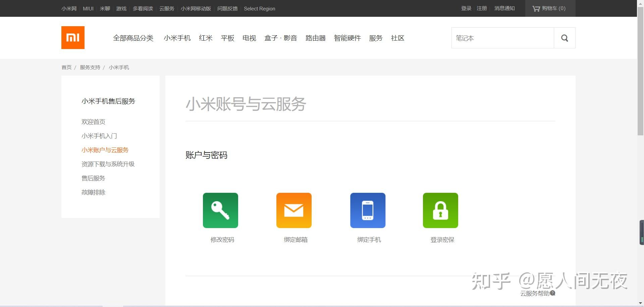Click 首页 breadcrumb link
This screenshot has width=644, height=307.
[66, 67]
